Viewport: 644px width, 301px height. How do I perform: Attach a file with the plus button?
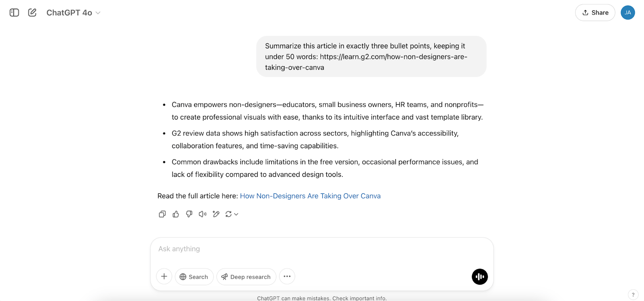[164, 276]
